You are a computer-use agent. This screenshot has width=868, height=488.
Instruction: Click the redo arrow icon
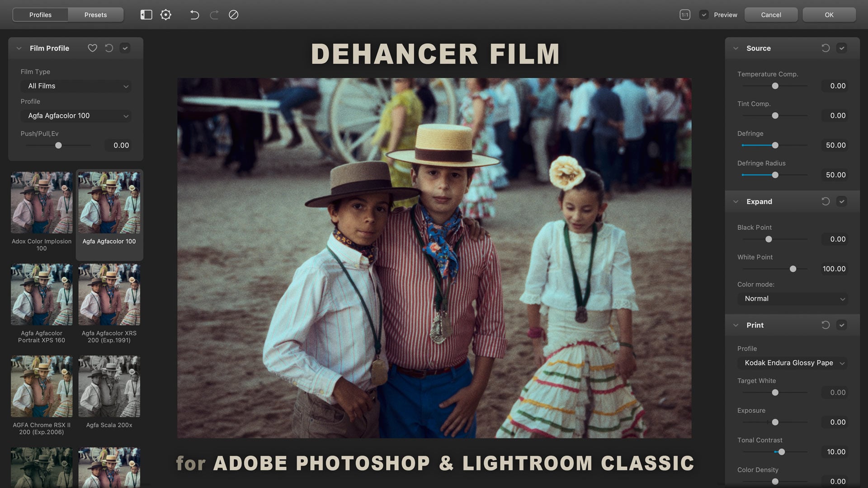tap(214, 15)
